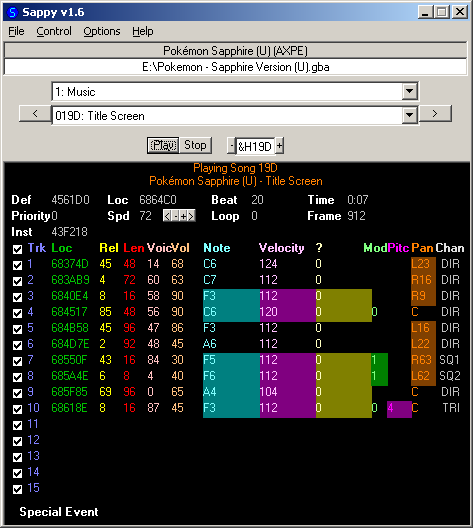This screenshot has width=473, height=528.
Task: Open the Options menu
Action: 102,31
